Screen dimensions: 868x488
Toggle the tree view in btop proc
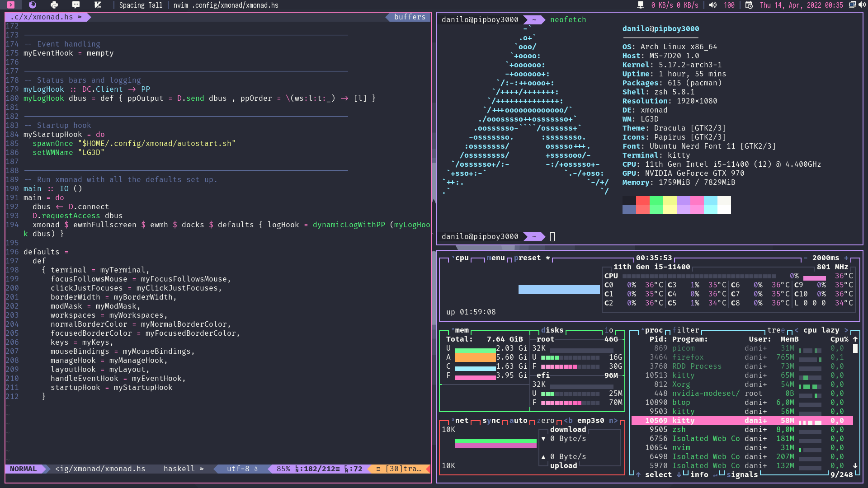776,330
